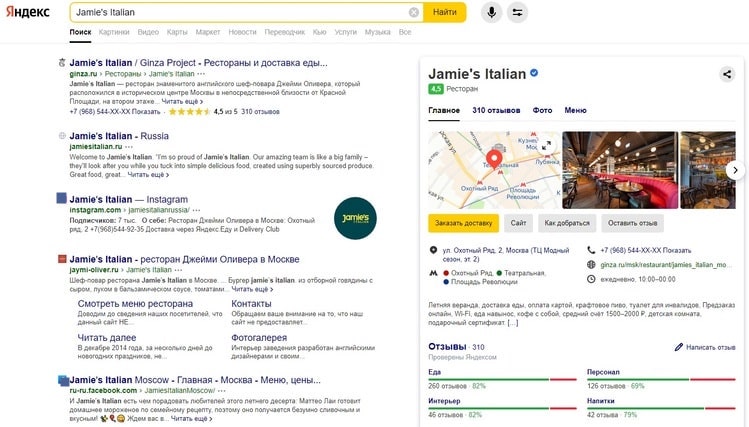Expand 'Читать ещё' in the ginza.ru result
The height and width of the screenshot is (427, 749).
(182, 102)
